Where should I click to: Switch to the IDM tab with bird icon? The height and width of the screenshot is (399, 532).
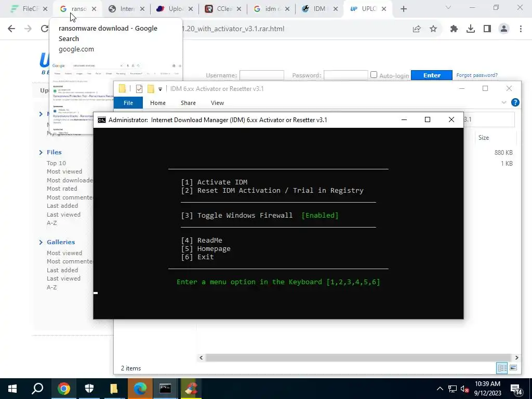click(x=320, y=9)
